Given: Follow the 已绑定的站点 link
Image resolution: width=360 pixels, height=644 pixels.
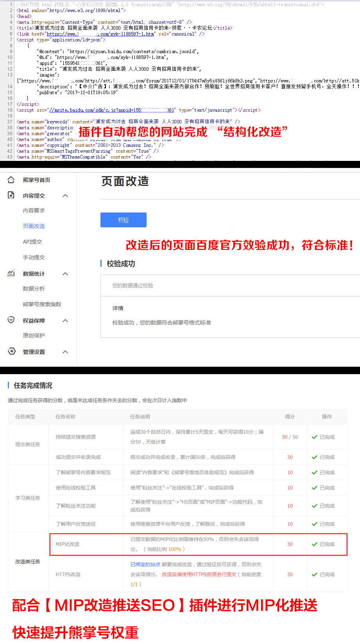Looking at the screenshot, I should (x=145, y=564).
